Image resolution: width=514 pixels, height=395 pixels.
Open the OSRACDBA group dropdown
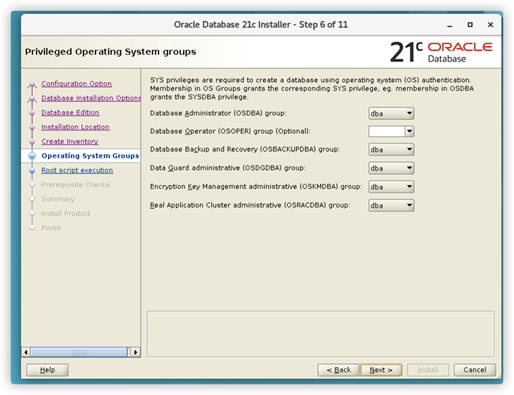coord(391,205)
